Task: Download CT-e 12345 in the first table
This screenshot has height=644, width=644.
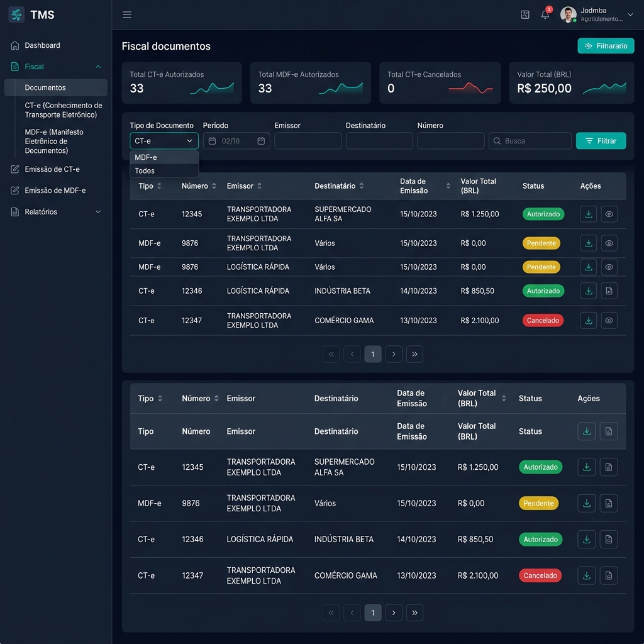Action: coord(588,214)
